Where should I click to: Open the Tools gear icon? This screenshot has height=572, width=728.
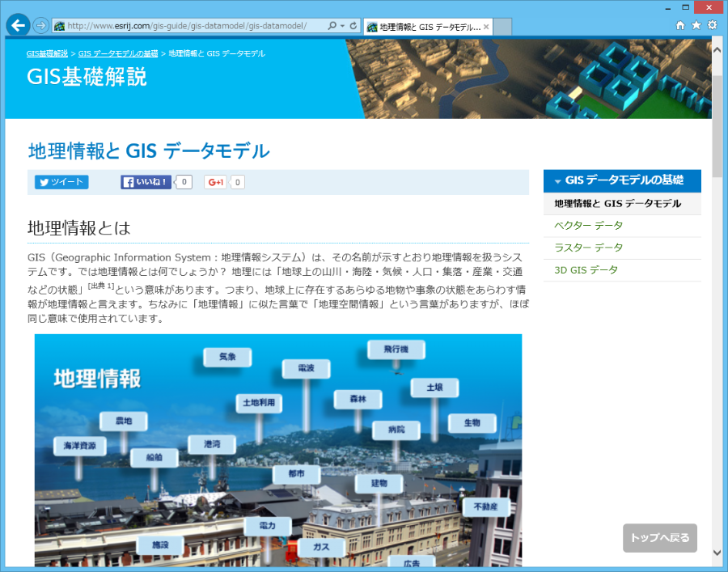[712, 25]
